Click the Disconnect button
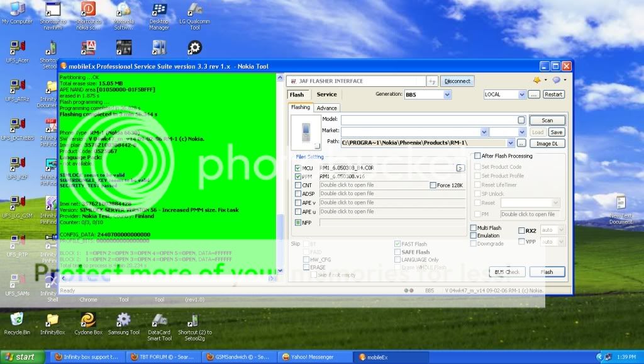 click(x=457, y=81)
